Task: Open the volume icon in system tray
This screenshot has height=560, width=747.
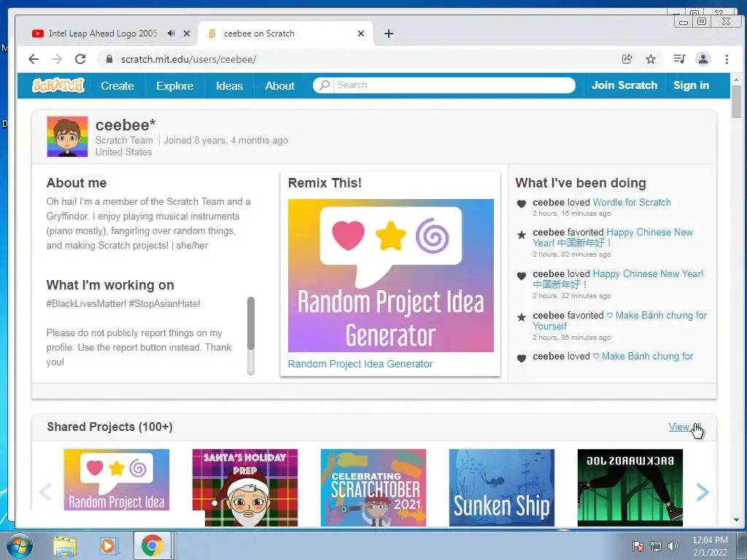Action: tap(673, 546)
